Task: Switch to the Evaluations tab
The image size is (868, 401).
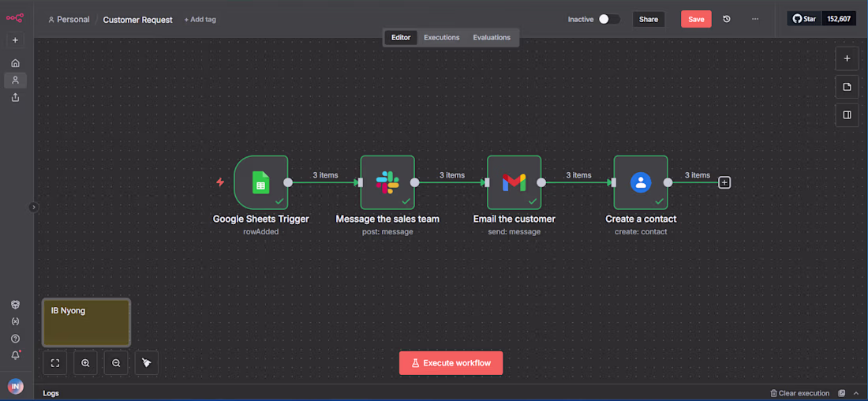Action: click(x=492, y=38)
